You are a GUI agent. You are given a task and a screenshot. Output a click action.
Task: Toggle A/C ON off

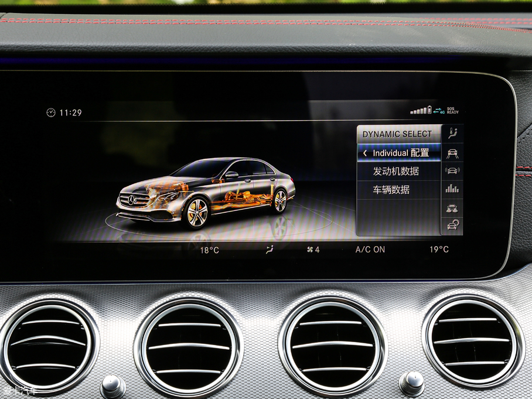[x=371, y=249]
